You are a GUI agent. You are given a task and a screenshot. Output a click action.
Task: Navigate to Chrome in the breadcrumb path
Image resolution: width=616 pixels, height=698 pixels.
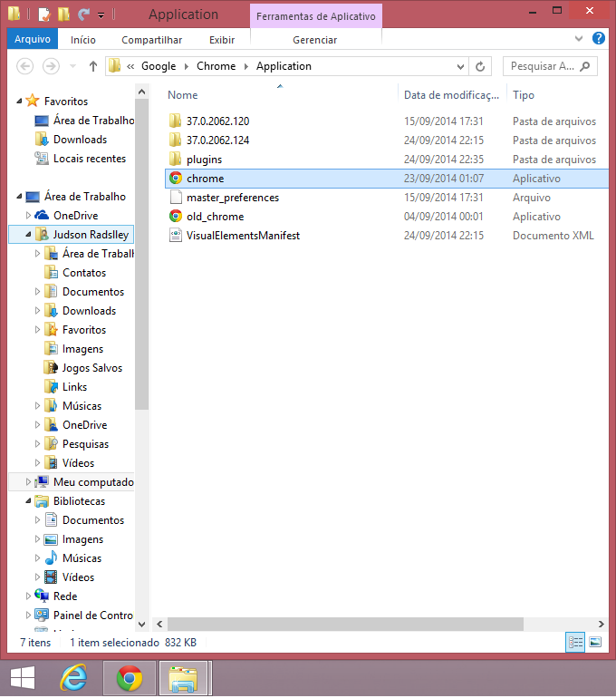click(216, 66)
